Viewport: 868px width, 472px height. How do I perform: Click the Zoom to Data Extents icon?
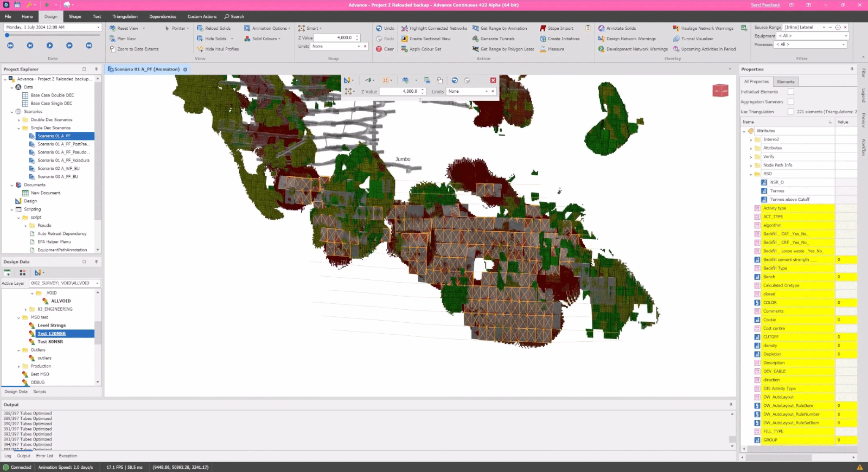point(113,49)
